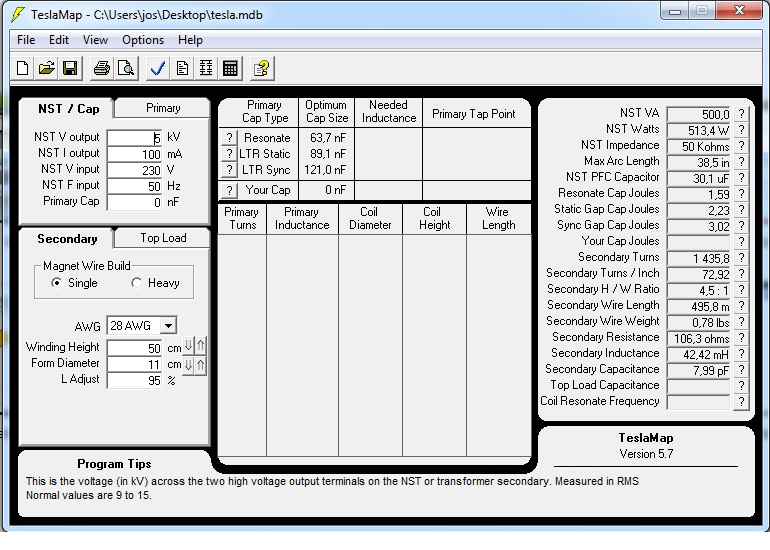Click the NST V output field

135,138
